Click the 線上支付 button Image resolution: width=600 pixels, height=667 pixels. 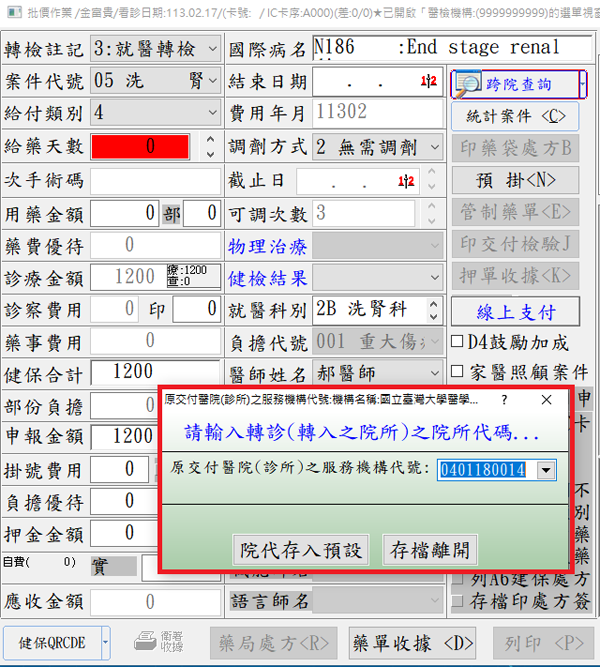click(x=515, y=311)
